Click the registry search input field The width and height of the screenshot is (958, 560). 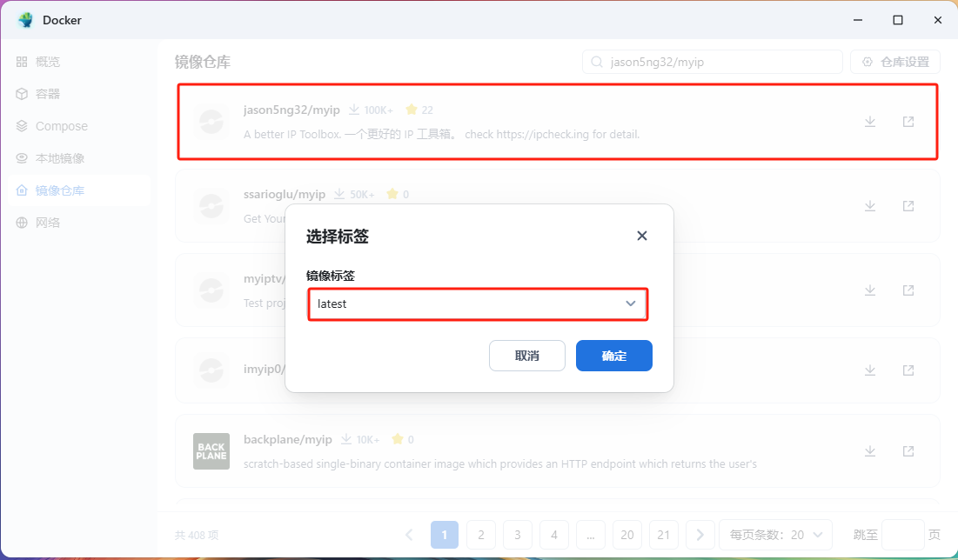713,62
